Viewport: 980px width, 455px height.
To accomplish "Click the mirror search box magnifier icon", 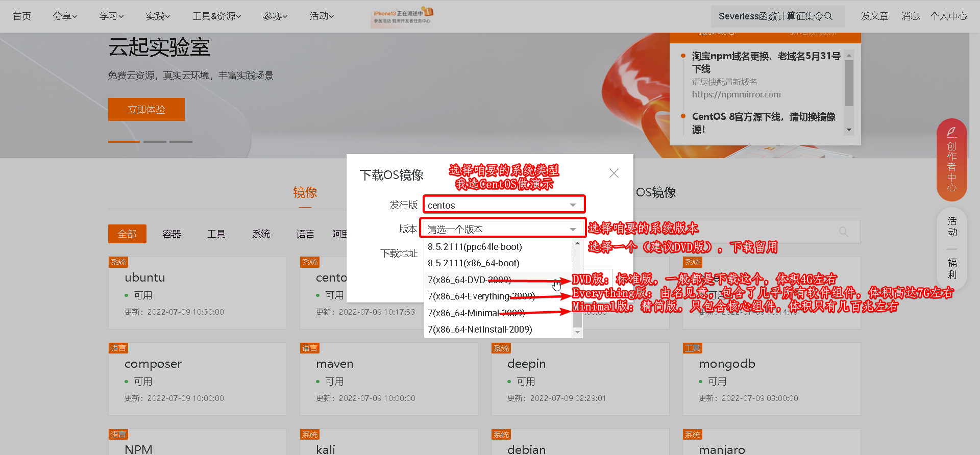I will coord(843,232).
